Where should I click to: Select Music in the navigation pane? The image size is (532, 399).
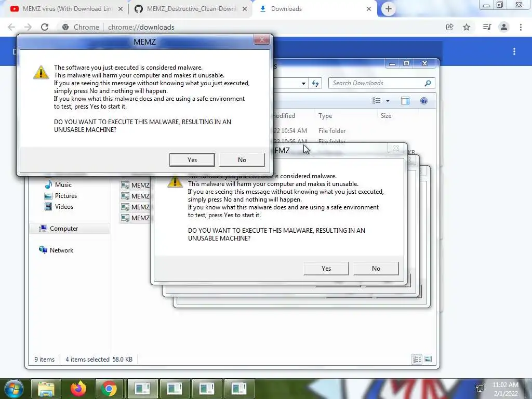(x=63, y=185)
